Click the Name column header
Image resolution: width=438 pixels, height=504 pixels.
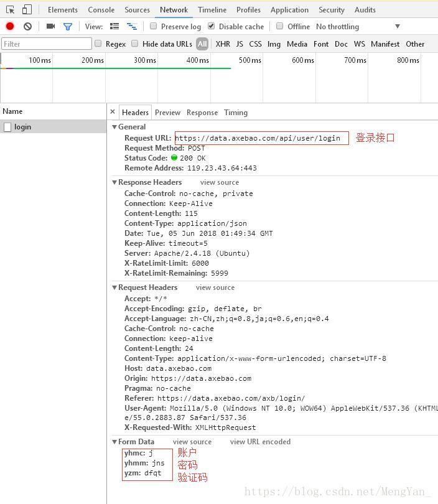click(x=53, y=111)
